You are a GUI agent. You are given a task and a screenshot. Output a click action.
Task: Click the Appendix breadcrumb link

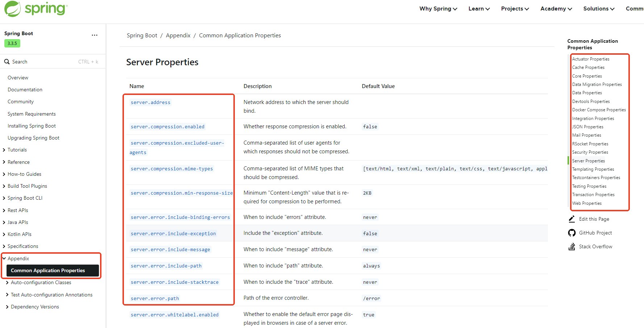[x=178, y=36]
